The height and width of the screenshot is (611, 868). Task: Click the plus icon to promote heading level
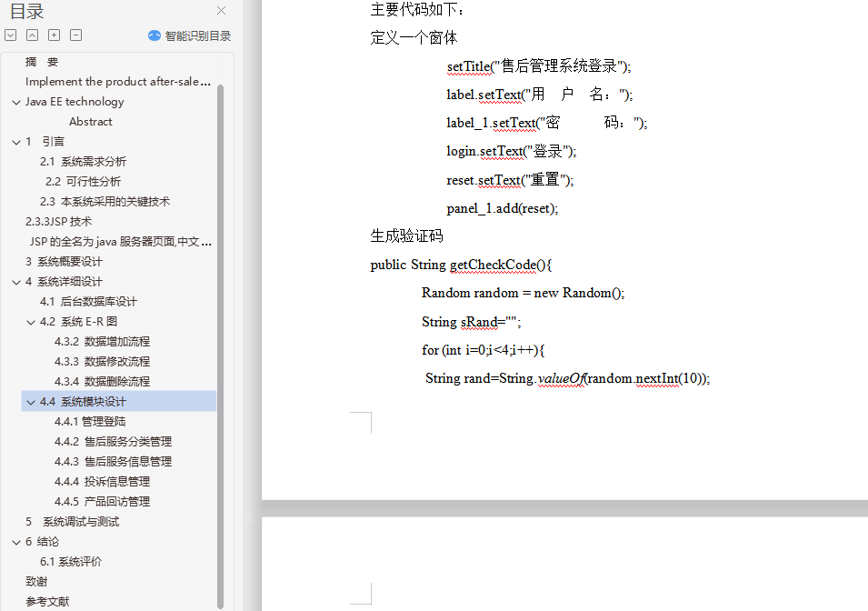click(x=55, y=35)
